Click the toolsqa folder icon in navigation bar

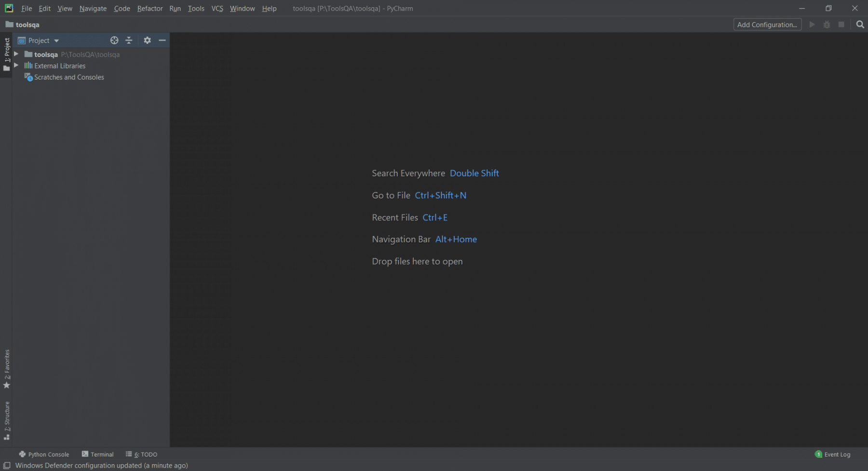pos(9,24)
